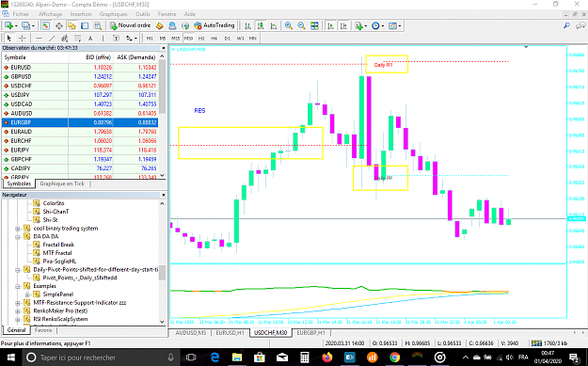Screen dimensions: 588x366
Task: Open Microsoft Edge from the taskbar
Action: (x=215, y=357)
